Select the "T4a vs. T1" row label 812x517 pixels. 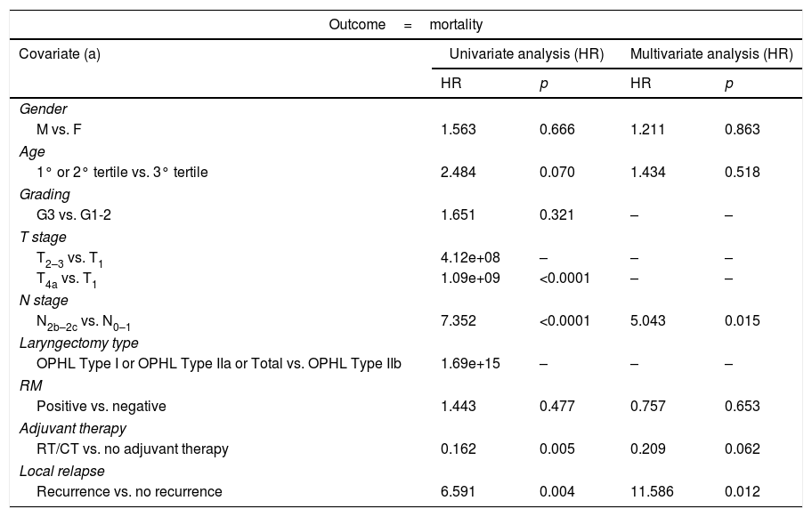coord(67,279)
